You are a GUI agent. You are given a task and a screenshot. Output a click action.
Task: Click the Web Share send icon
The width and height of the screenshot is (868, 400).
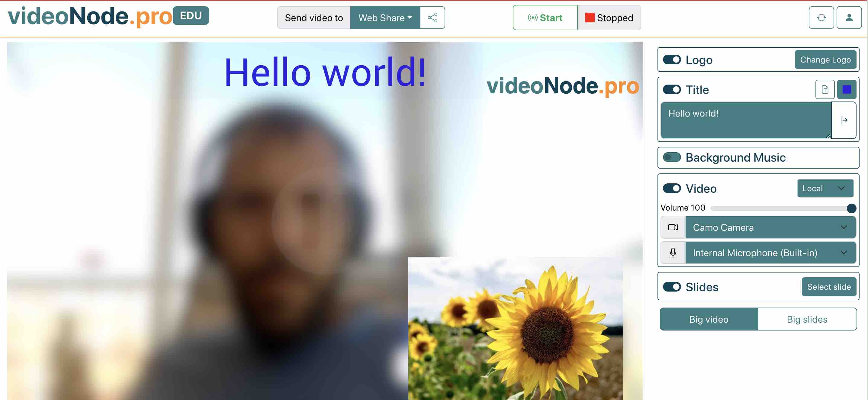click(x=433, y=17)
